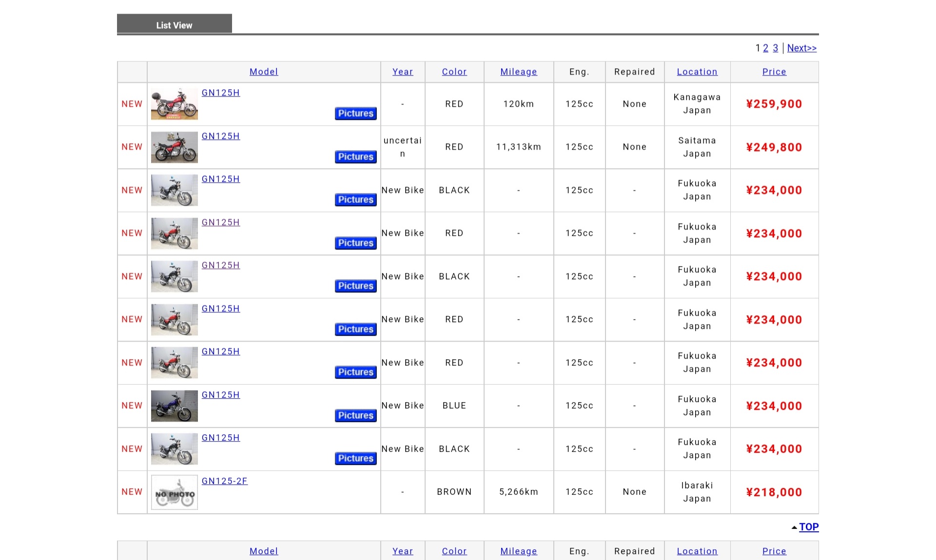This screenshot has width=936, height=560.
Task: Click the Next>> pagination link
Action: [801, 48]
